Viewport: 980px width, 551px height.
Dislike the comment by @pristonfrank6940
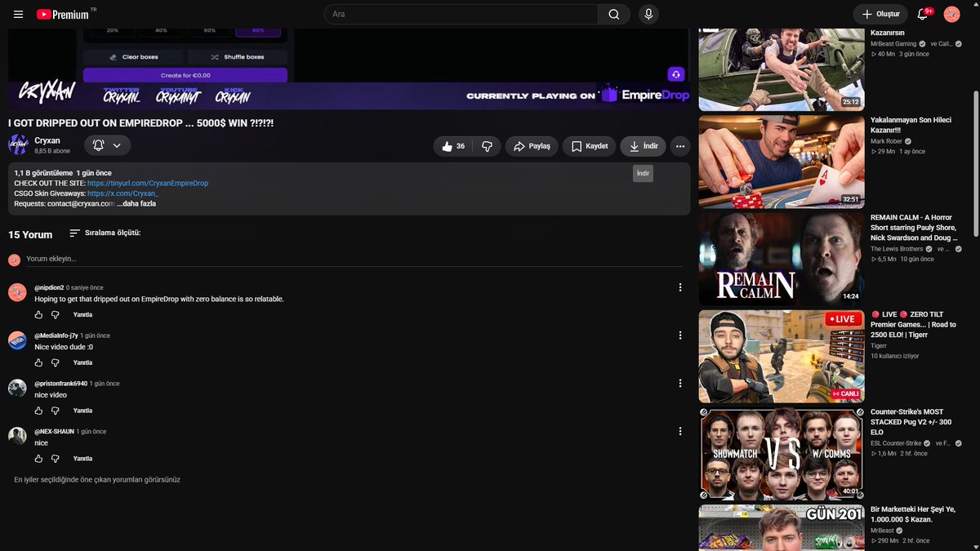pos(56,411)
